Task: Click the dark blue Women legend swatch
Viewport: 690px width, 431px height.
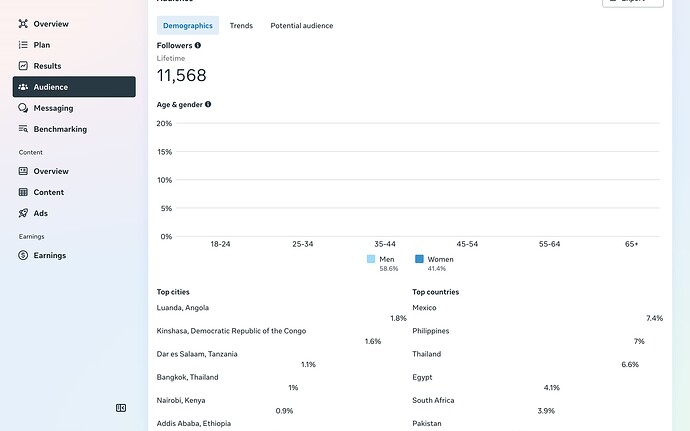Action: 419,259
